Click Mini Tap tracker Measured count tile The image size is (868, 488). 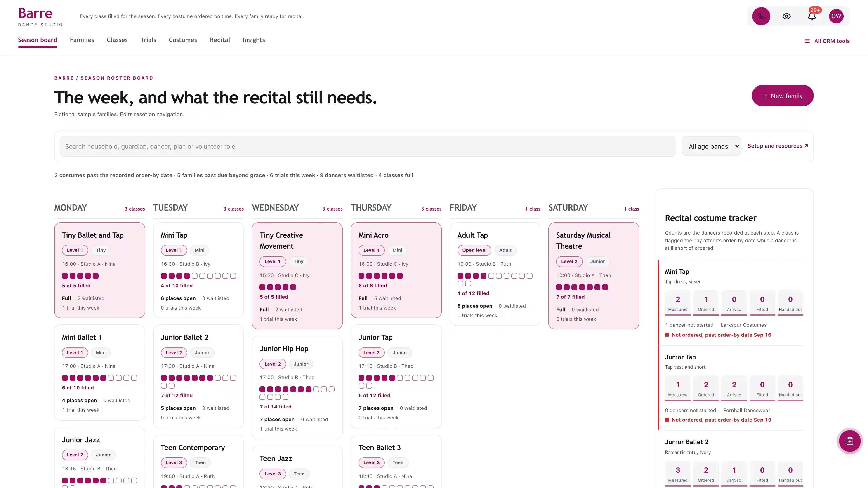678,303
